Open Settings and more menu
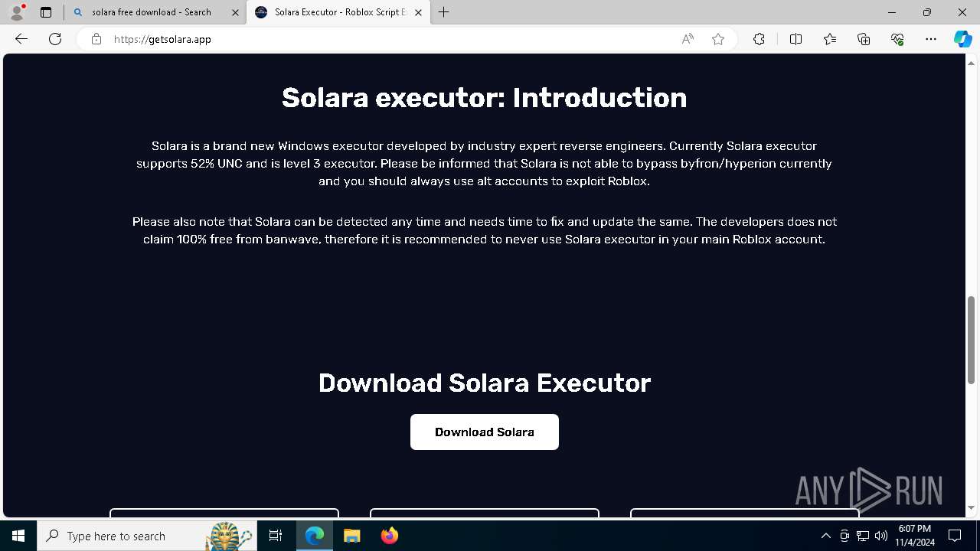The image size is (980, 551). coord(931,39)
